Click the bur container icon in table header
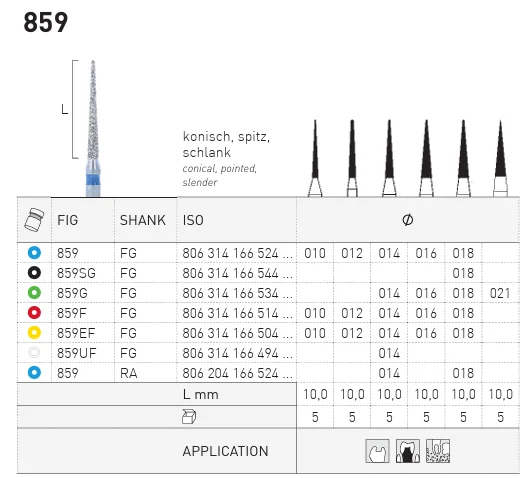 click(34, 220)
